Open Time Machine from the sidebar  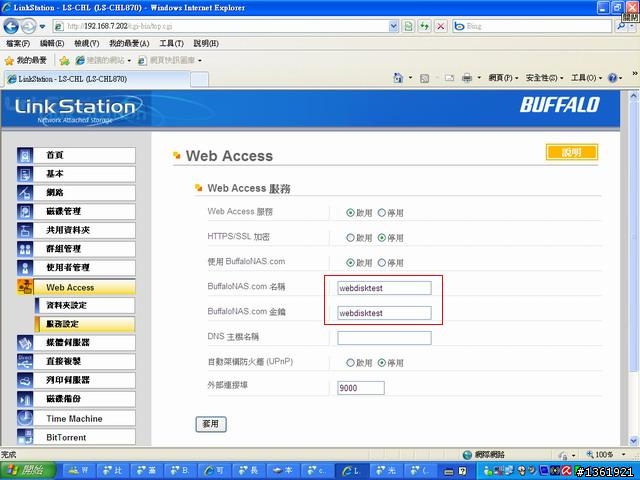76,418
